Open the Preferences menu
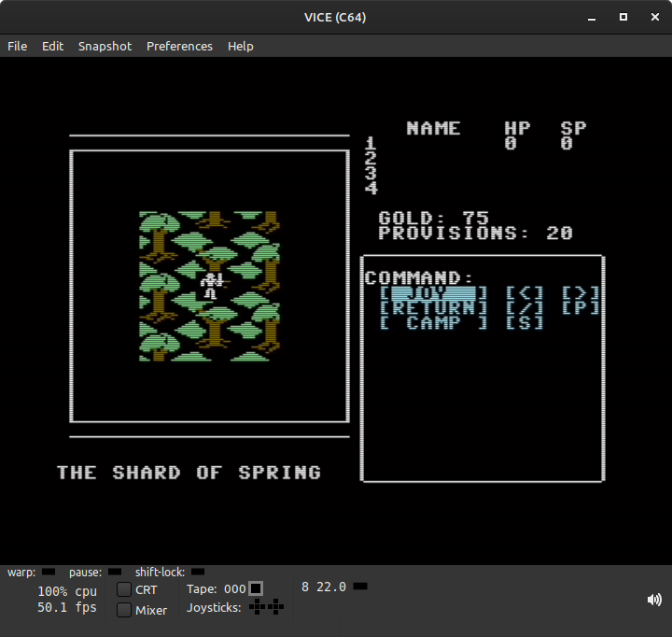This screenshot has height=637, width=672. point(179,46)
